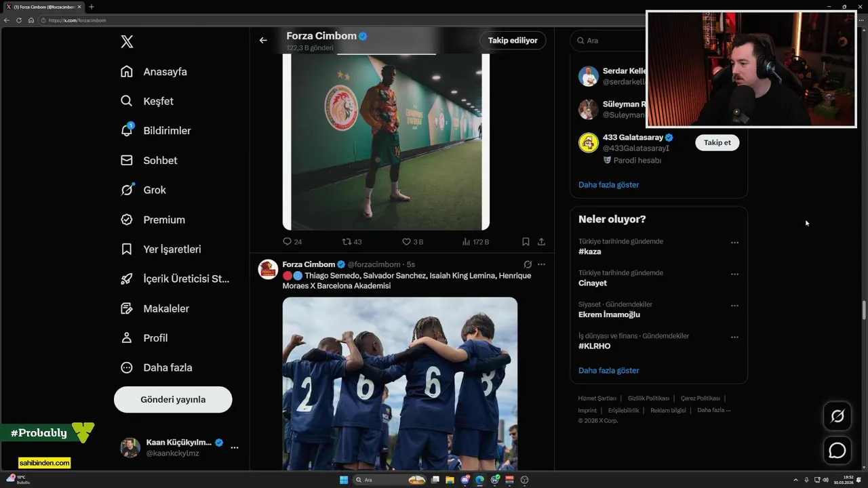Open the player tunnel photo

point(386,142)
